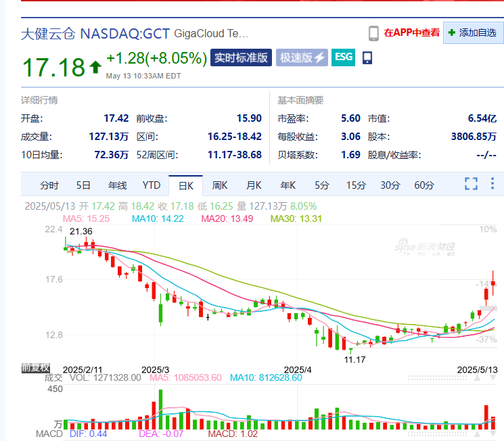The width and height of the screenshot is (504, 441).
Task: Open the 年线 chart tab
Action: (x=117, y=185)
